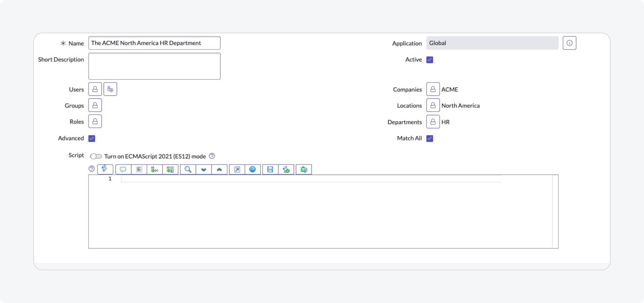This screenshot has width=644, height=303.
Task: Open the script debugger bug icon
Action: (304, 169)
